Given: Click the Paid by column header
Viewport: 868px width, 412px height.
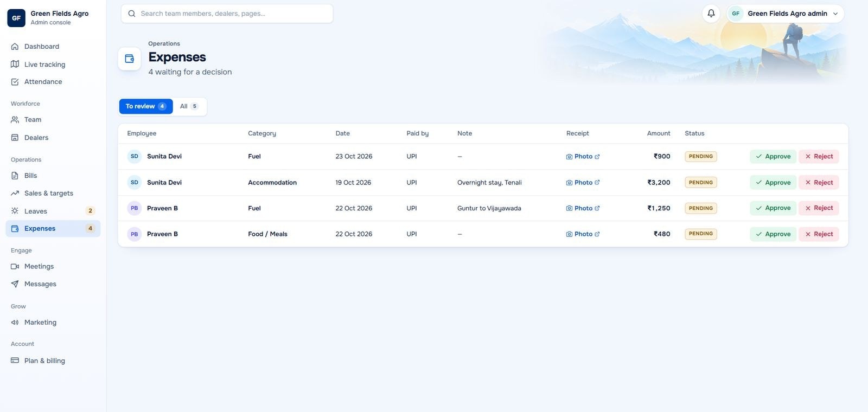Looking at the screenshot, I should coord(418,133).
